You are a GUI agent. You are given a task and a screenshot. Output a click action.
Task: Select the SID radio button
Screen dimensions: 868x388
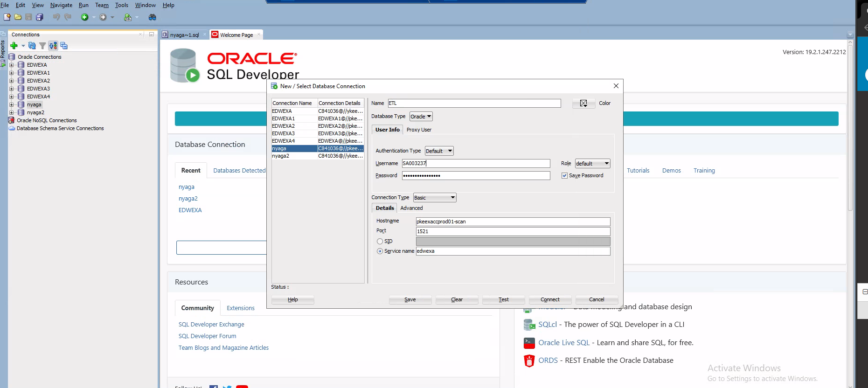380,242
